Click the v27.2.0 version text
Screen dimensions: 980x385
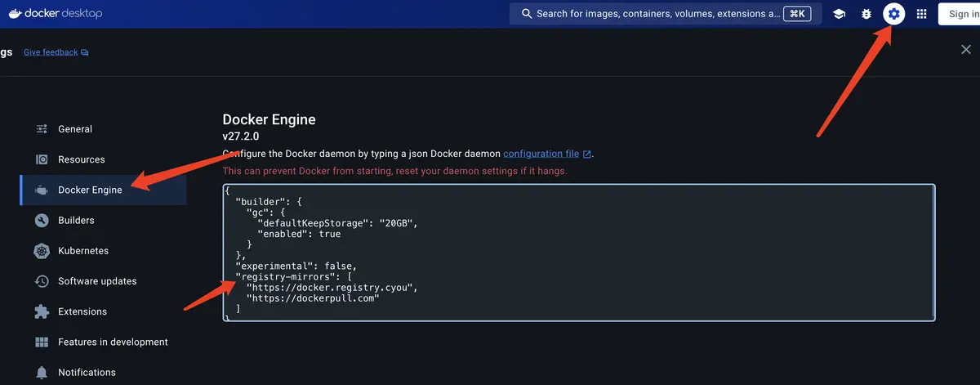click(240, 137)
